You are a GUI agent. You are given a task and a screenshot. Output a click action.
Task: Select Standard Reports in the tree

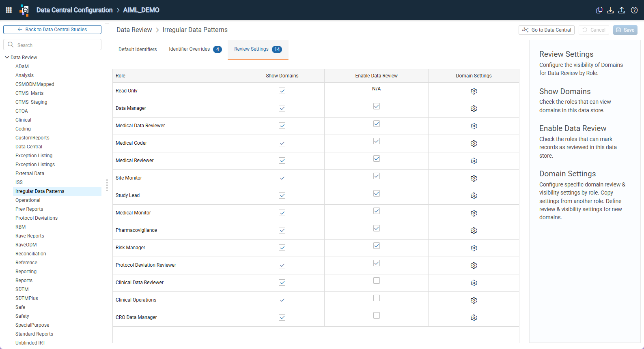34,334
